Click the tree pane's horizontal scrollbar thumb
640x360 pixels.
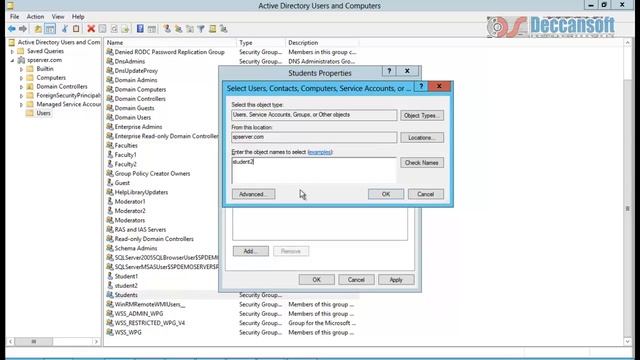coord(34,341)
